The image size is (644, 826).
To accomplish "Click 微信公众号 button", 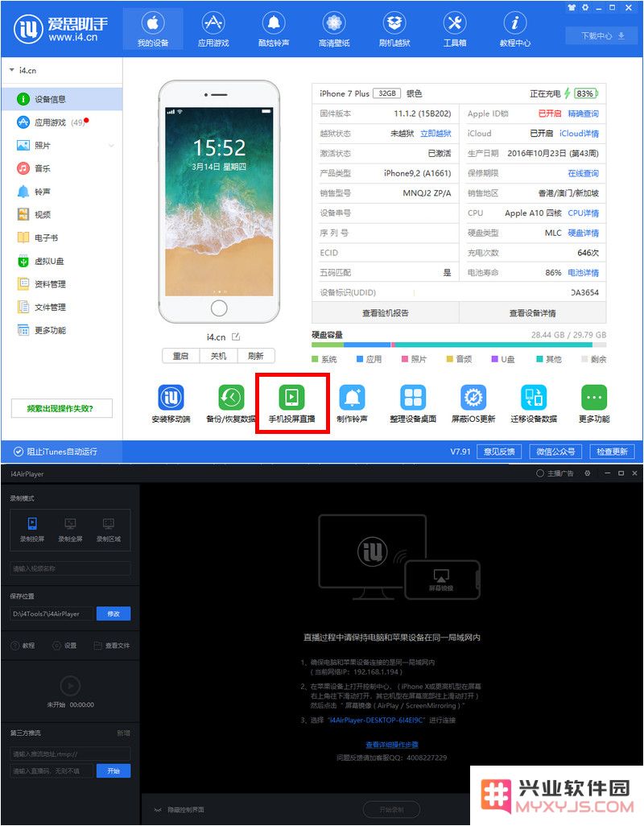I will pyautogui.click(x=555, y=452).
